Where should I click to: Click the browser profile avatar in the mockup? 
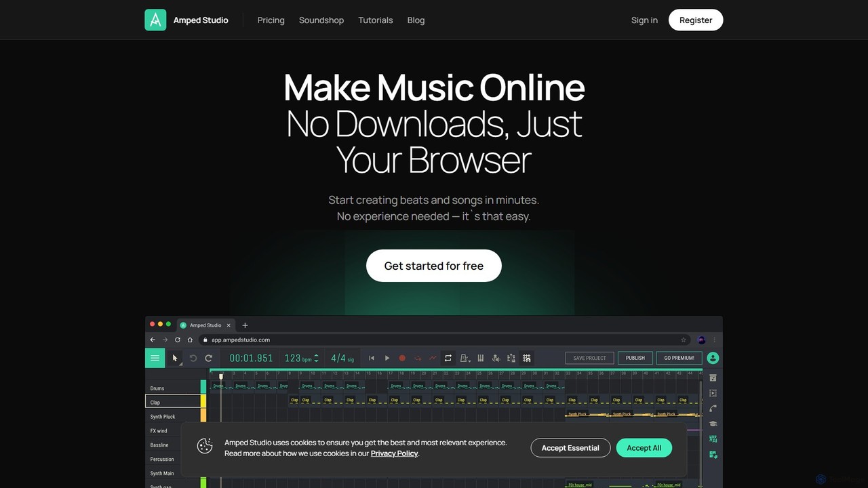click(x=701, y=340)
